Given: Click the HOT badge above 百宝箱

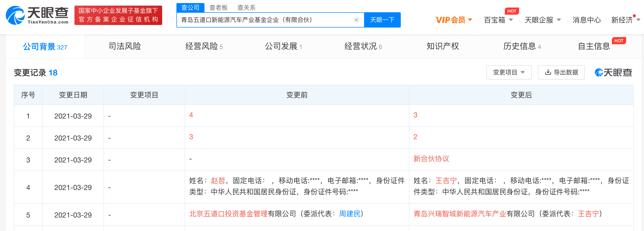Looking at the screenshot, I should click(x=511, y=11).
